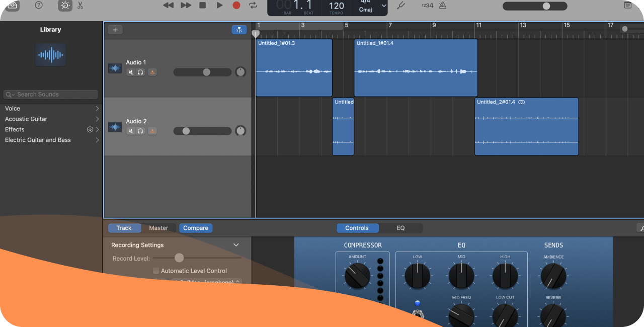
Task: Solo the Audio 2 track with headphones
Action: (x=140, y=131)
